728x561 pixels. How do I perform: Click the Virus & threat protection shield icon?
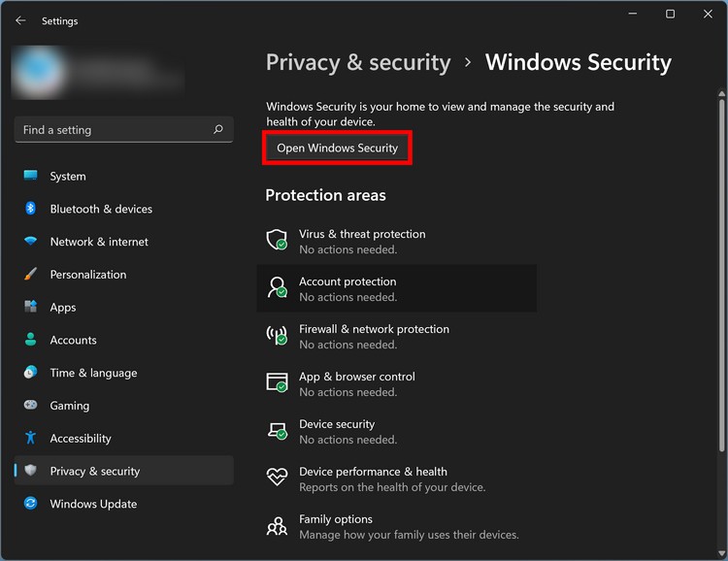[278, 241]
